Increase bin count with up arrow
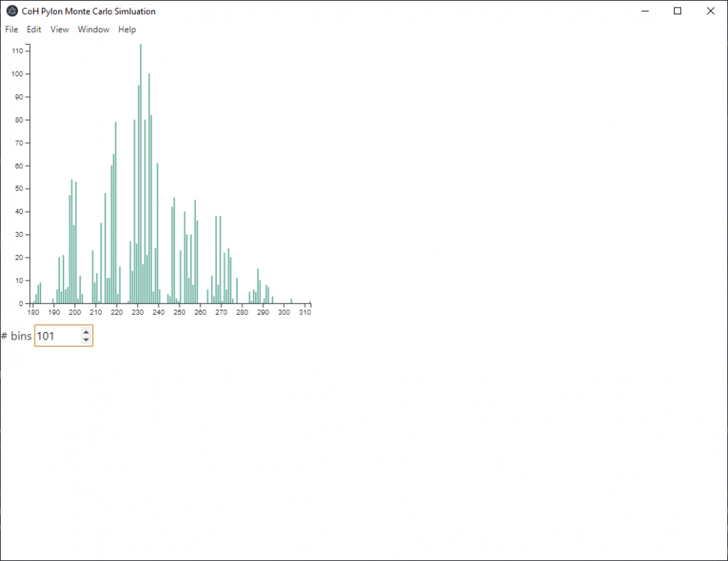728x561 pixels. click(86, 332)
